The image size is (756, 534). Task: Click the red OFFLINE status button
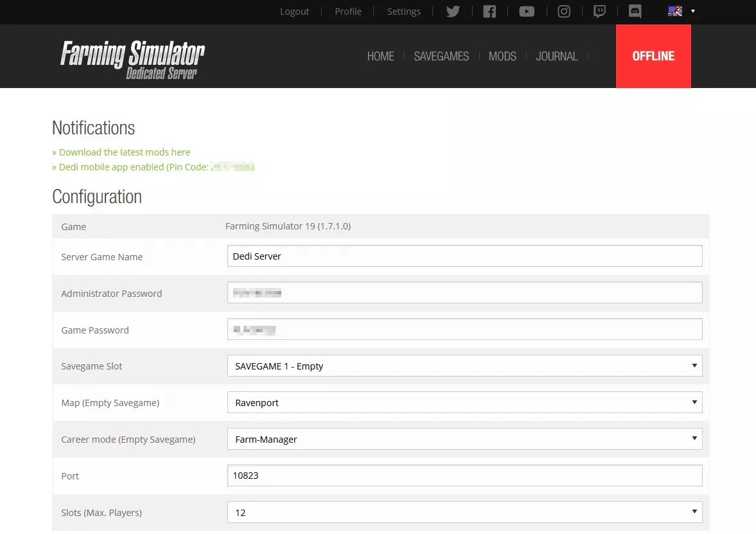(x=653, y=56)
